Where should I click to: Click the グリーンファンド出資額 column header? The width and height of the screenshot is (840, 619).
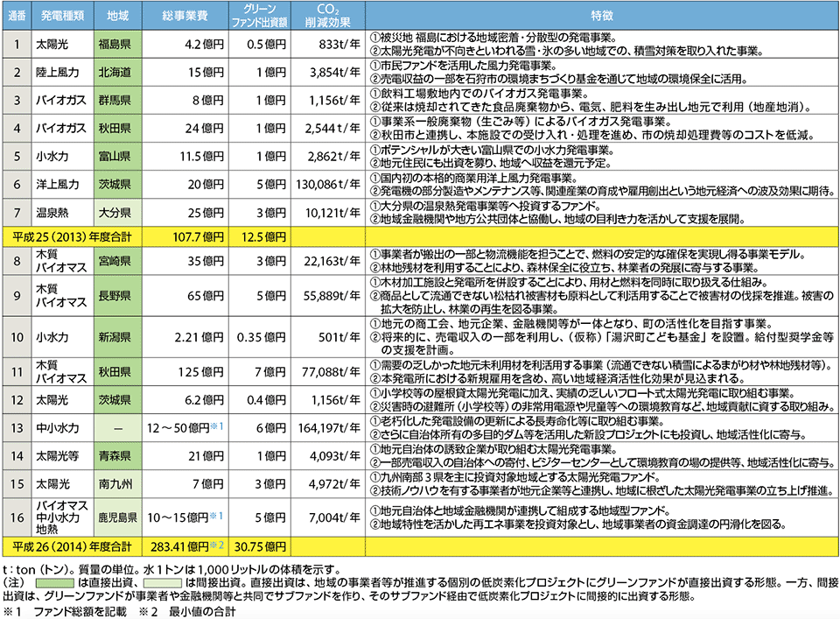tap(260, 16)
